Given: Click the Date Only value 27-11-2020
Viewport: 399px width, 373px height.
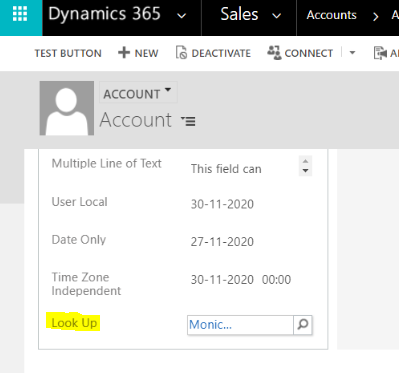Looking at the screenshot, I should pos(222,242).
